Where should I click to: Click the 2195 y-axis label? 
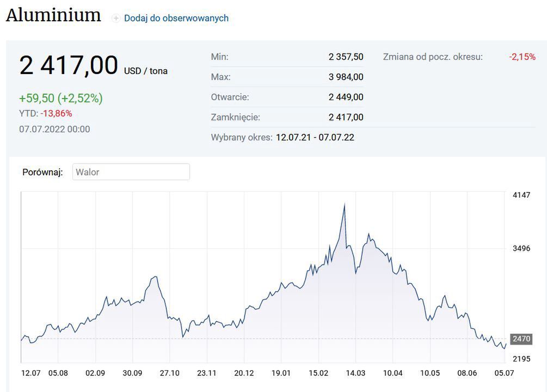pos(521,358)
